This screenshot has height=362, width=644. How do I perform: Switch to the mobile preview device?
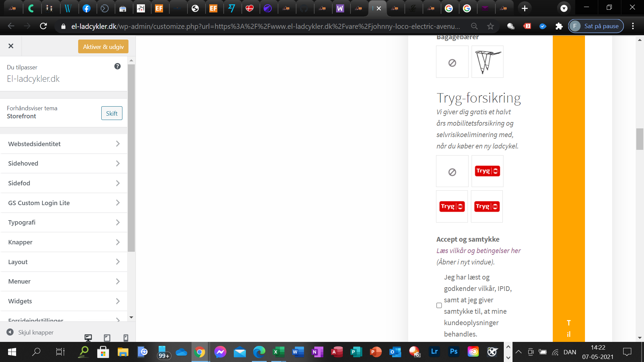tap(126, 338)
